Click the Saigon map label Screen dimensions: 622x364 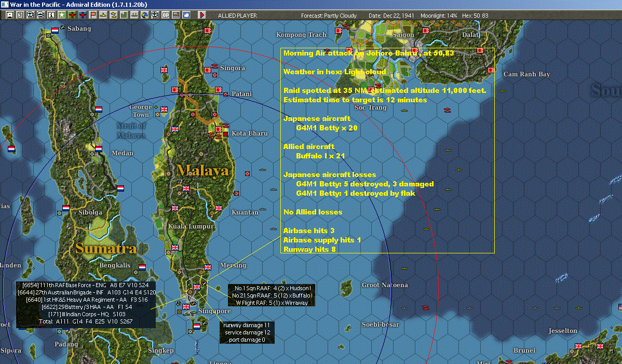[x=403, y=35]
